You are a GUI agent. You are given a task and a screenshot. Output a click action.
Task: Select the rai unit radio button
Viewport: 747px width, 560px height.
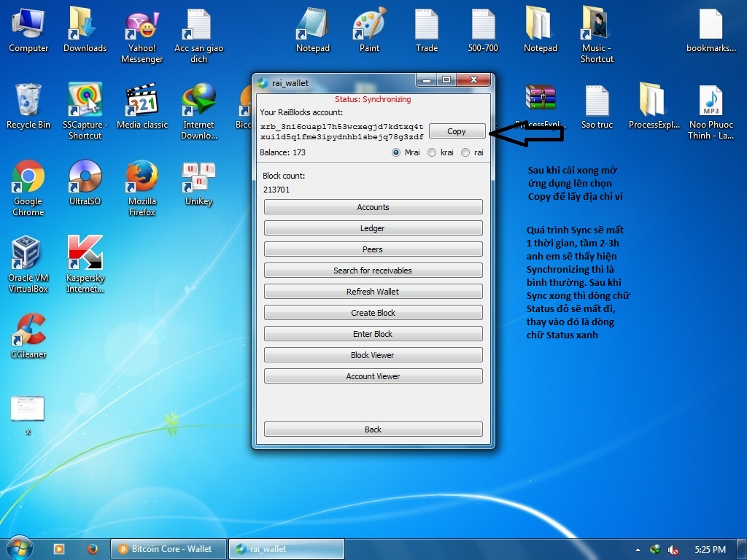pos(465,152)
